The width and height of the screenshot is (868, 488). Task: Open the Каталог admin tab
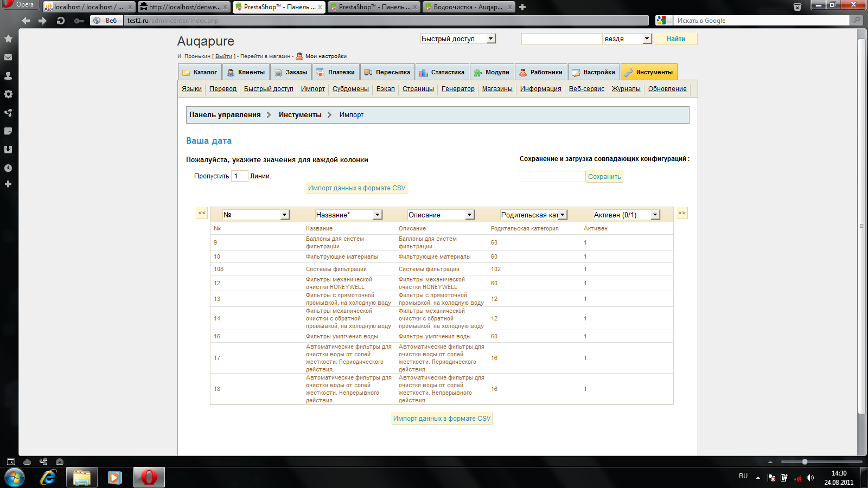pos(200,72)
